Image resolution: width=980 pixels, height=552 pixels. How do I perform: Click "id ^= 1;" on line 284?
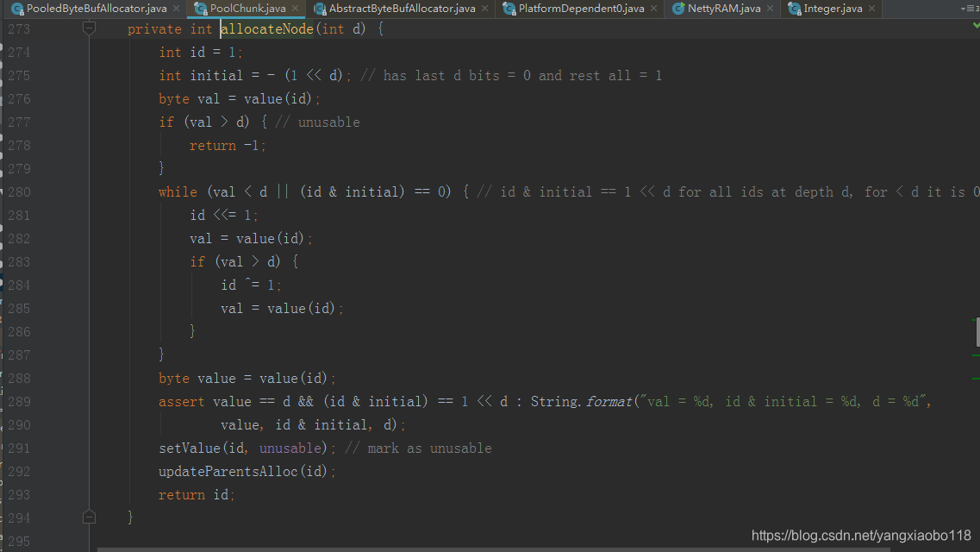[252, 285]
